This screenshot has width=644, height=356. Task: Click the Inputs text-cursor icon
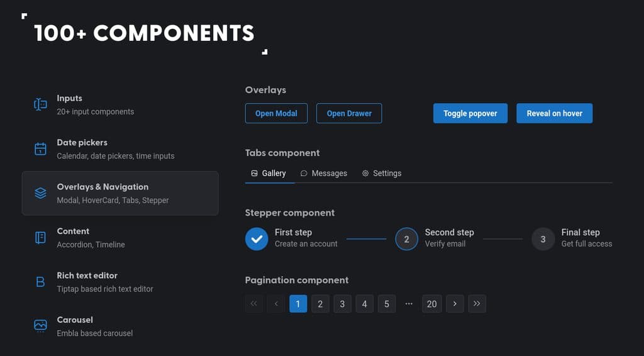pyautogui.click(x=40, y=104)
